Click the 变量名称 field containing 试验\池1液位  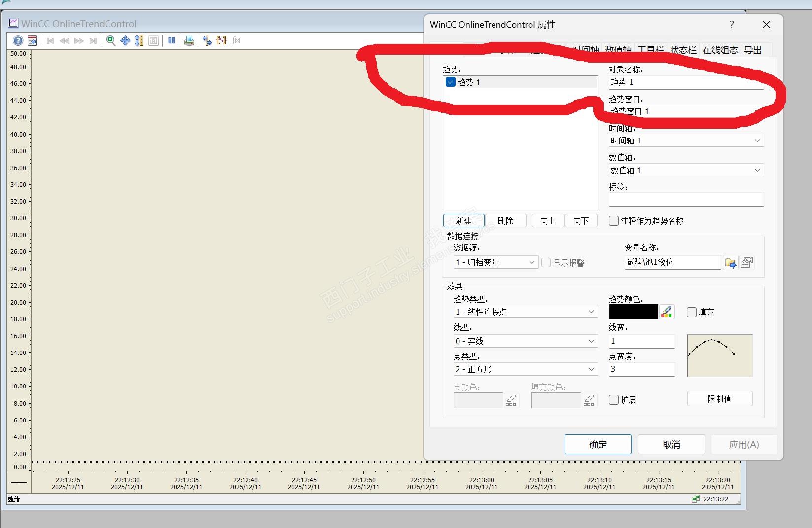click(x=672, y=262)
